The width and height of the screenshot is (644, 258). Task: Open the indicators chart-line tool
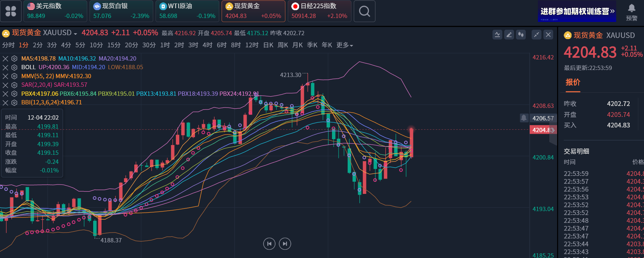click(497, 35)
